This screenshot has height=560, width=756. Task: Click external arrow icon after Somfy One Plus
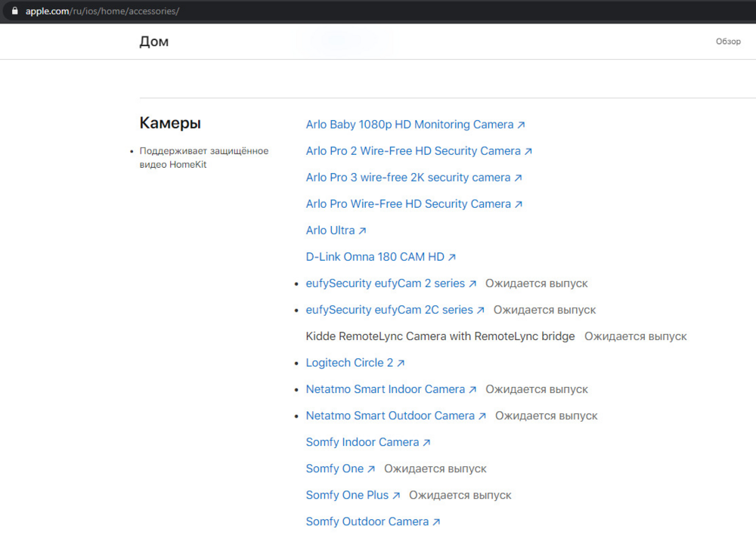coord(396,496)
